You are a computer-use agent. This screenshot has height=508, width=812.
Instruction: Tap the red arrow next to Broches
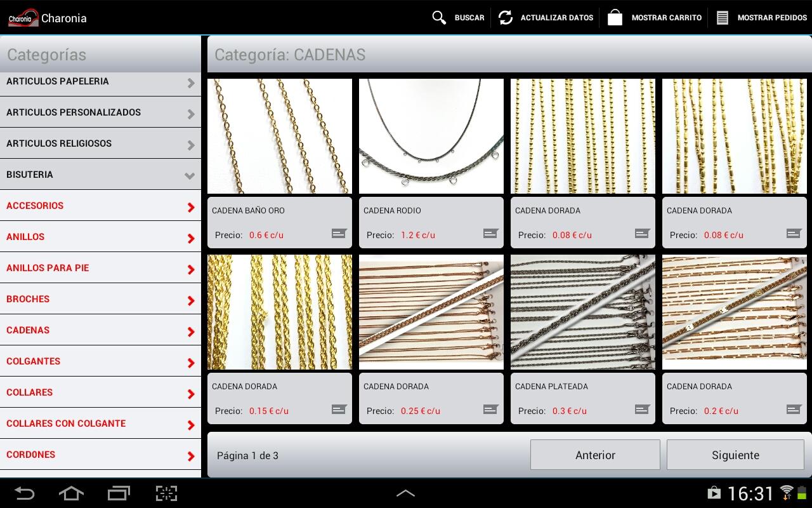[x=191, y=300]
